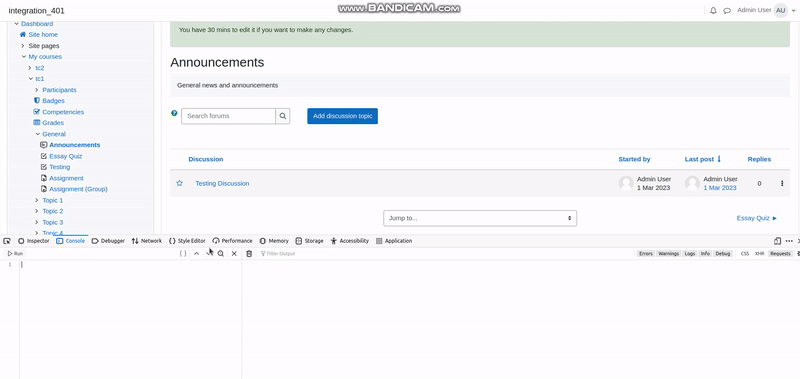Toggle the Errors console filter
800x379 pixels.
tap(645, 254)
